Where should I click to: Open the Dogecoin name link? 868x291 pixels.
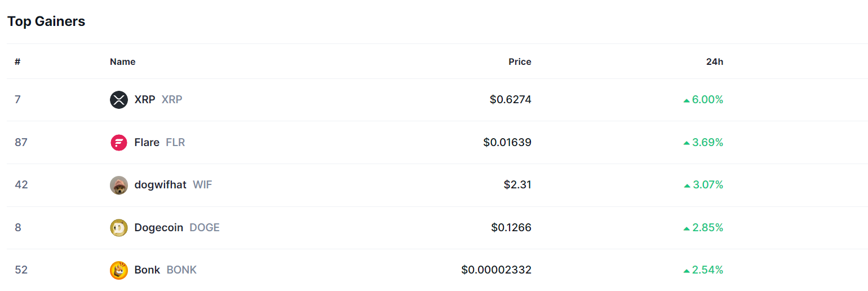(158, 228)
